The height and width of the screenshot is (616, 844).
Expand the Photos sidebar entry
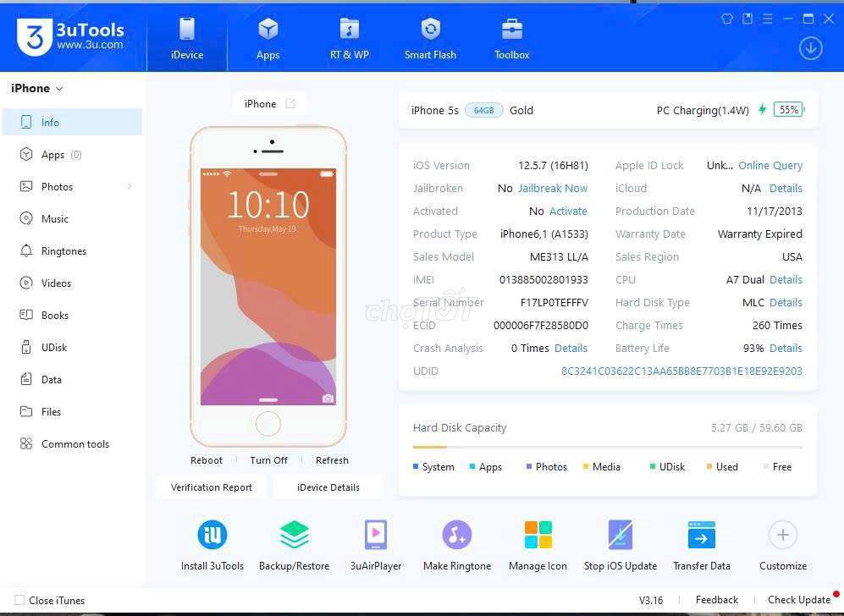pyautogui.click(x=128, y=186)
